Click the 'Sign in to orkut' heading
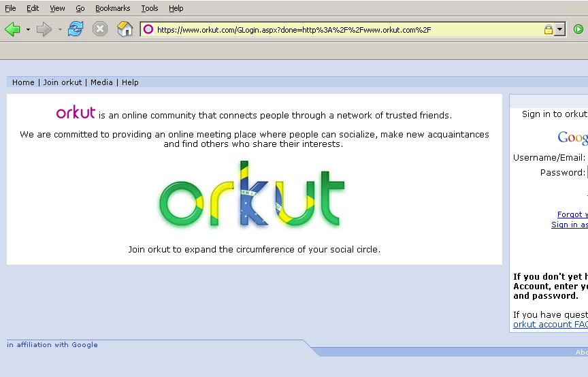Viewport: 588px width, 377px height. tap(555, 114)
